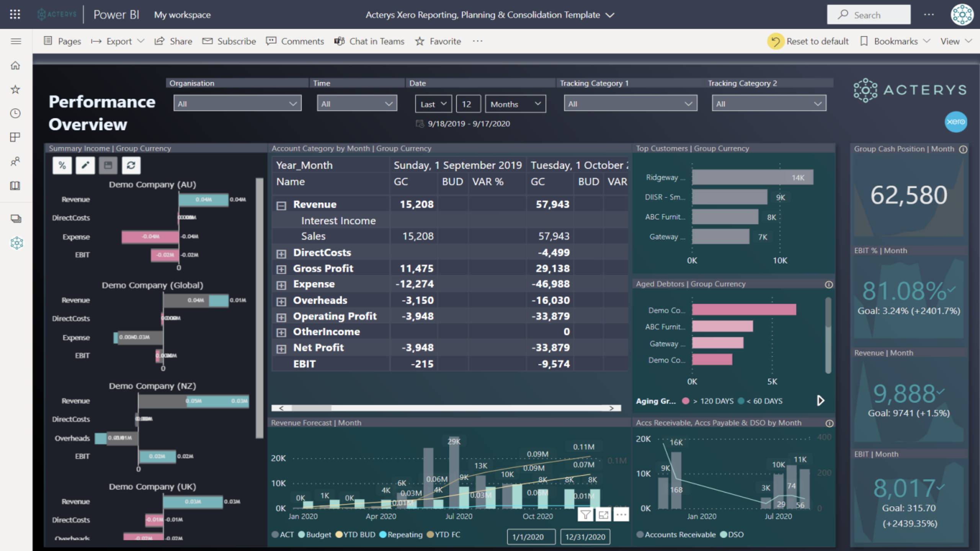This screenshot has height=551, width=980.
Task: Click in the Search box
Action: [x=869, y=15]
